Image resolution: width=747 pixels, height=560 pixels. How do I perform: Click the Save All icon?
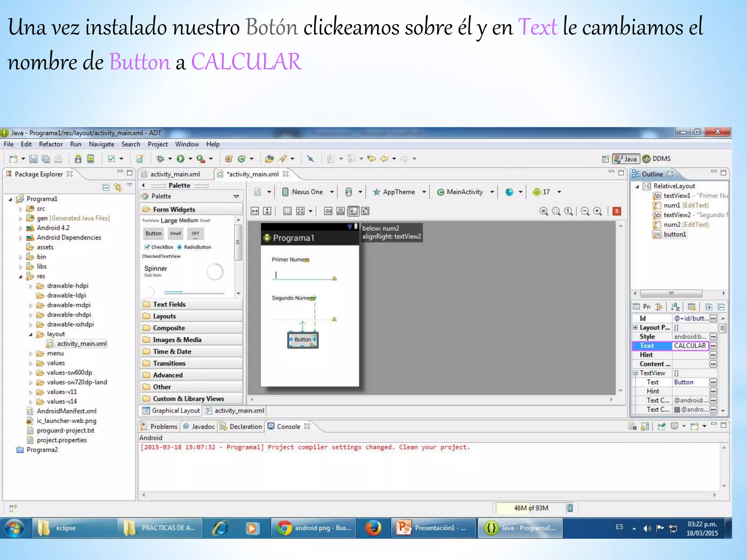(x=46, y=159)
